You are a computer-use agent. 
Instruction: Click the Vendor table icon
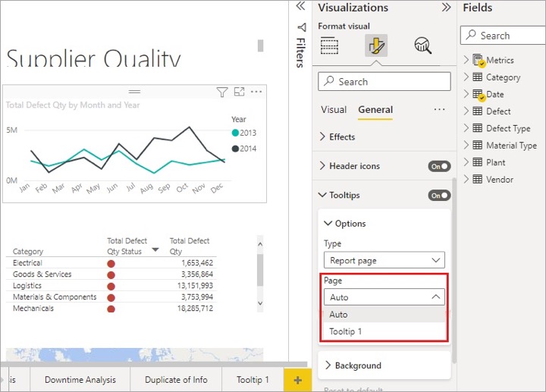(x=478, y=179)
